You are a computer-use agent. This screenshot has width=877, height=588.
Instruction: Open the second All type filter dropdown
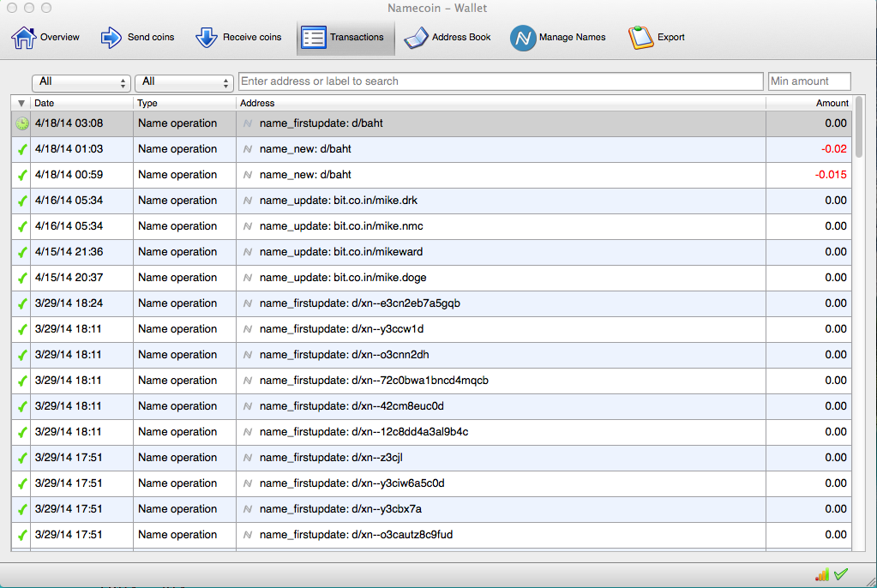[184, 82]
